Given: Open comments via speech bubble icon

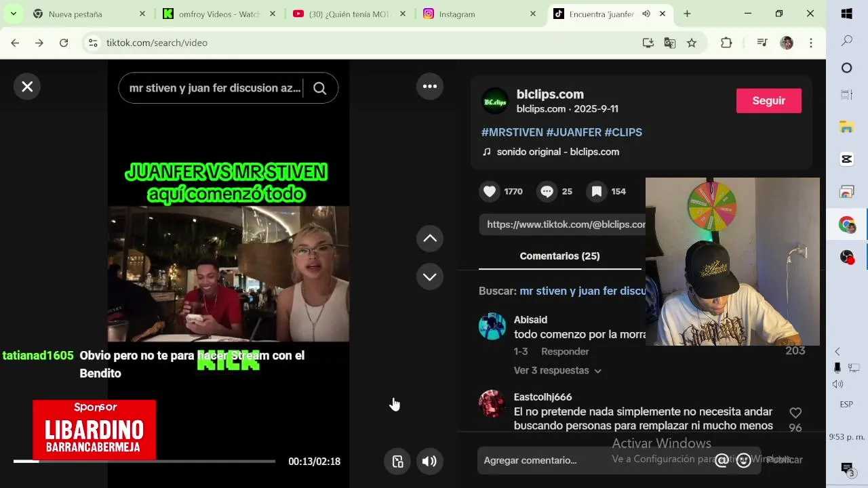Looking at the screenshot, I should coord(547,192).
